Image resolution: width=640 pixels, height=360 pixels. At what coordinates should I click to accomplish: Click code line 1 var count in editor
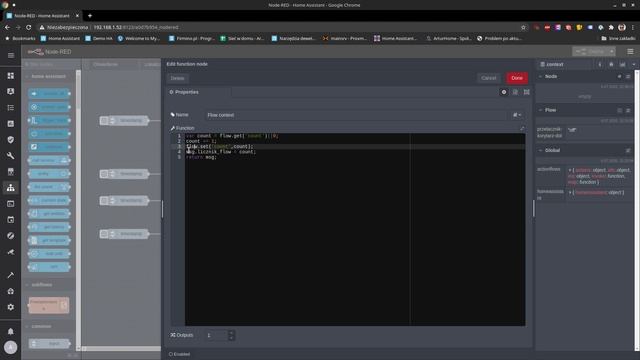pos(232,136)
